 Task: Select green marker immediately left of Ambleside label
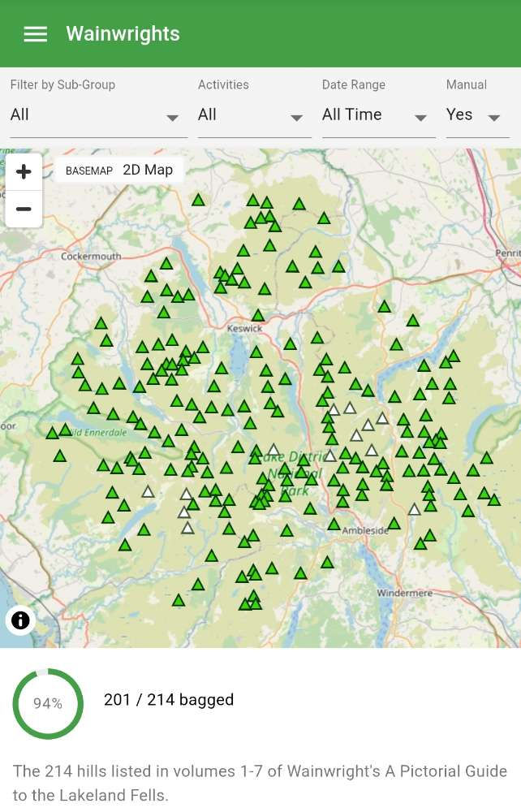pyautogui.click(x=334, y=524)
